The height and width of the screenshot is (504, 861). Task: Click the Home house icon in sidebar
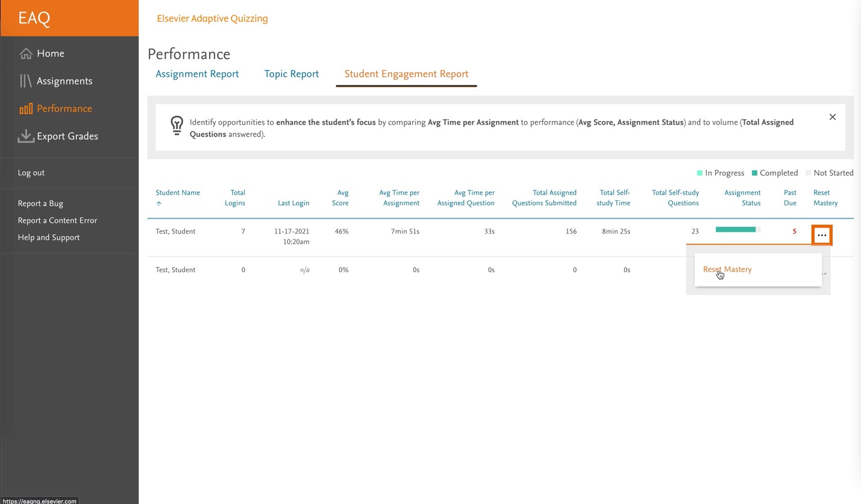click(25, 54)
